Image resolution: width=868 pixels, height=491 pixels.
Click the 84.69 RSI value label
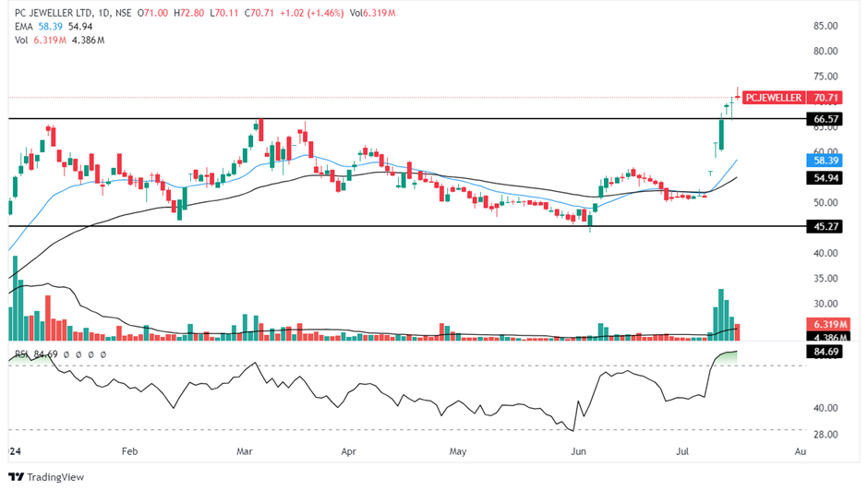(x=826, y=352)
